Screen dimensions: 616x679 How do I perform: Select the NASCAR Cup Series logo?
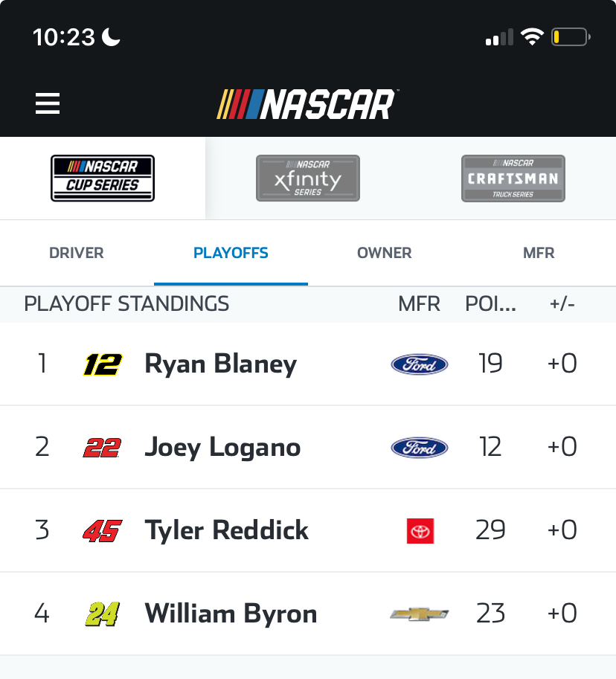coord(103,178)
